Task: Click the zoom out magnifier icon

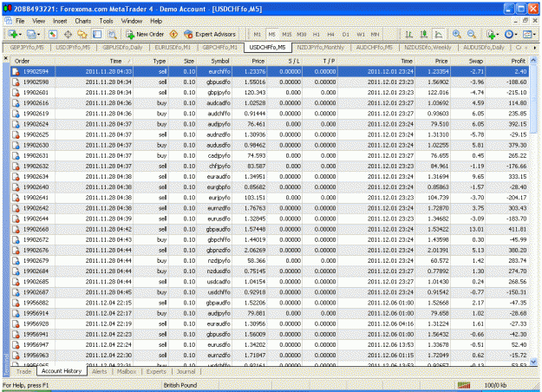Action: click(x=472, y=34)
